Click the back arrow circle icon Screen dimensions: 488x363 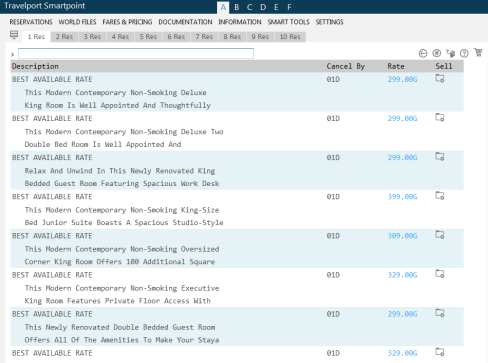(423, 53)
